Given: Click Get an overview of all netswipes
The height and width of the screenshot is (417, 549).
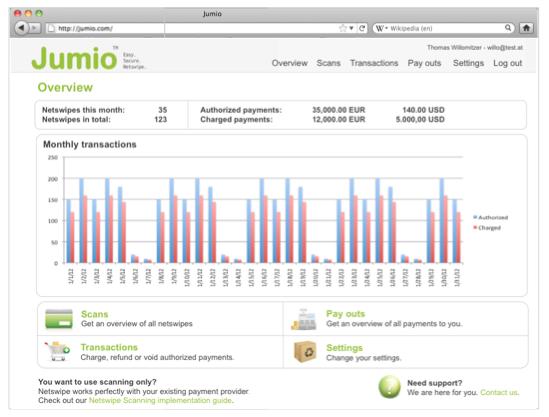Looking at the screenshot, I should pyautogui.click(x=137, y=324).
